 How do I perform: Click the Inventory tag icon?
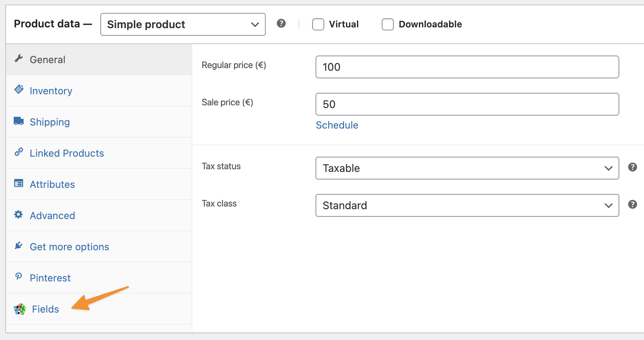pyautogui.click(x=19, y=90)
